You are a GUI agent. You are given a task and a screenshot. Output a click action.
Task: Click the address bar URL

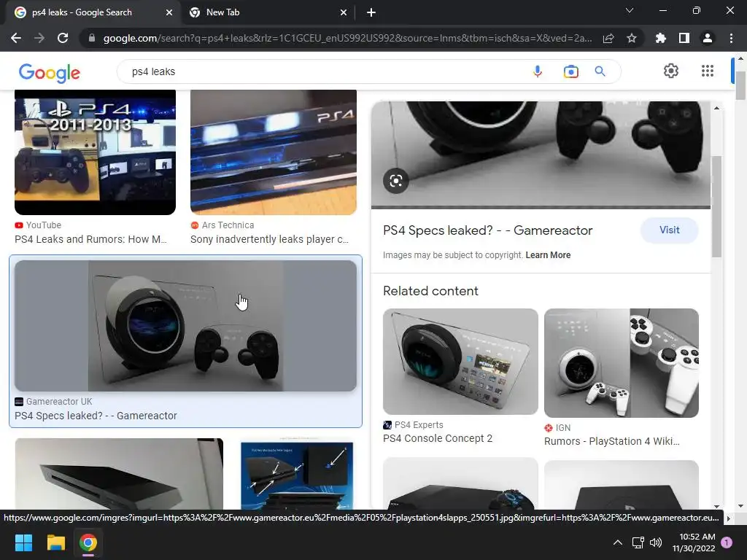pos(347,38)
